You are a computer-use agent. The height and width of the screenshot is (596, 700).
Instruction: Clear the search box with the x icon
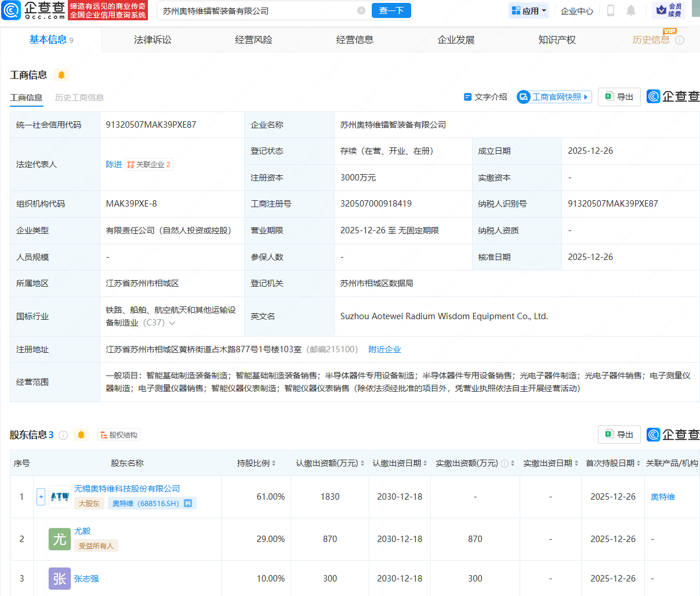362,10
